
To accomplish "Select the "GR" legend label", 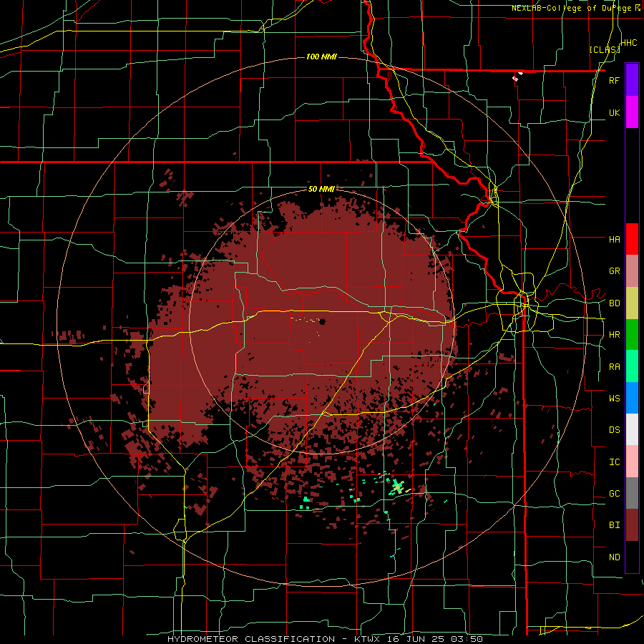I will point(614,271).
